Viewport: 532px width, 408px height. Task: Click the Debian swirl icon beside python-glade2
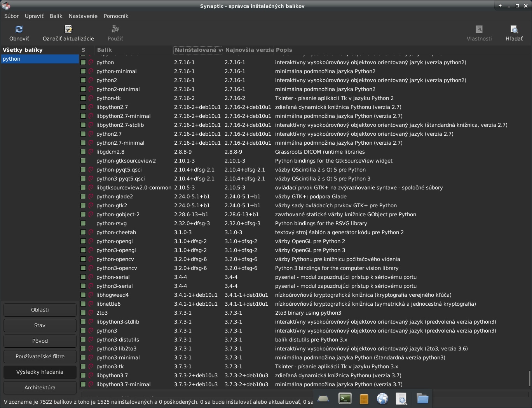coord(91,196)
